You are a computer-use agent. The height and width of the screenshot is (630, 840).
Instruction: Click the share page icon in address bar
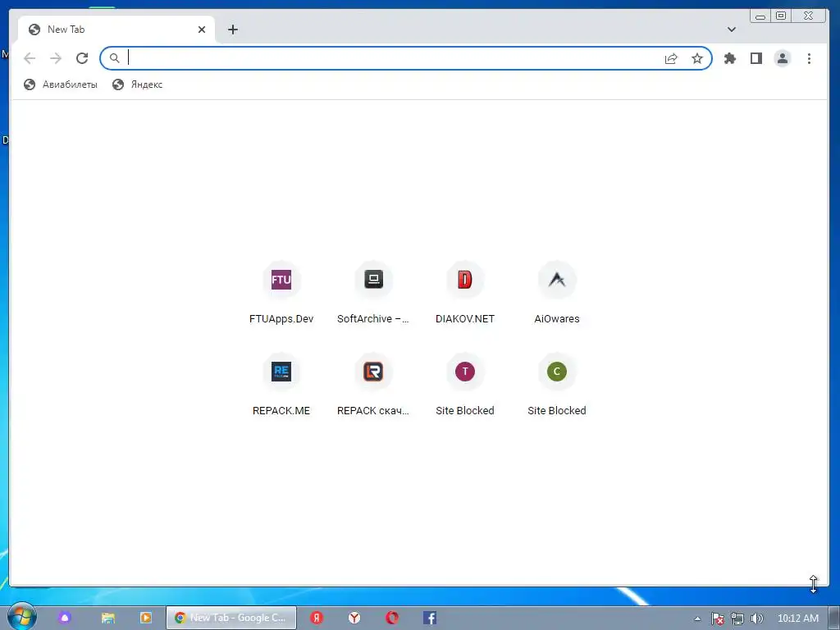671,58
